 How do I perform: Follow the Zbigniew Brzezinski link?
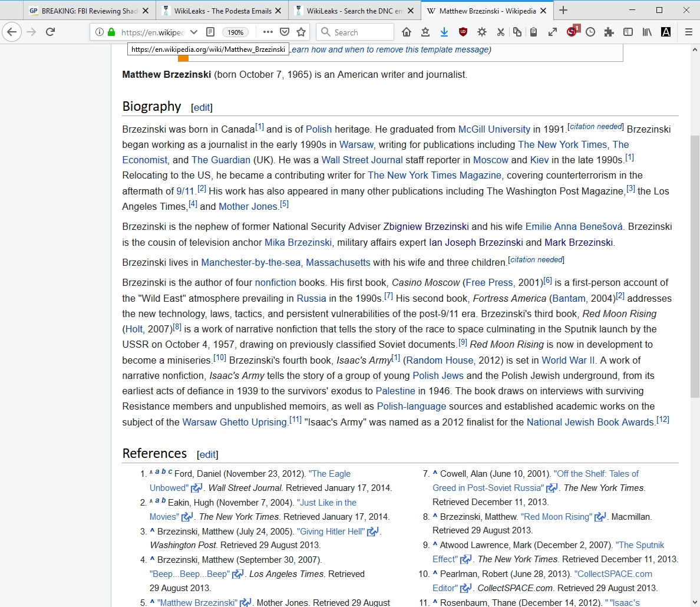[x=426, y=226]
